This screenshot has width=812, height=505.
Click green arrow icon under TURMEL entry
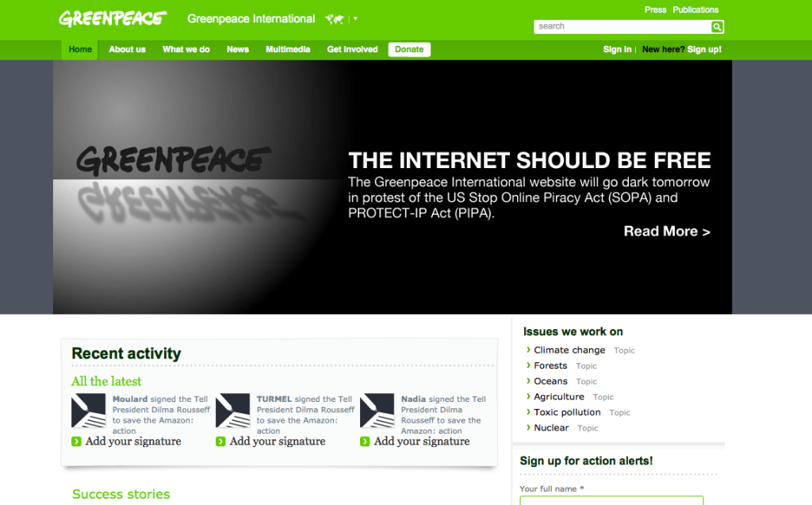220,442
